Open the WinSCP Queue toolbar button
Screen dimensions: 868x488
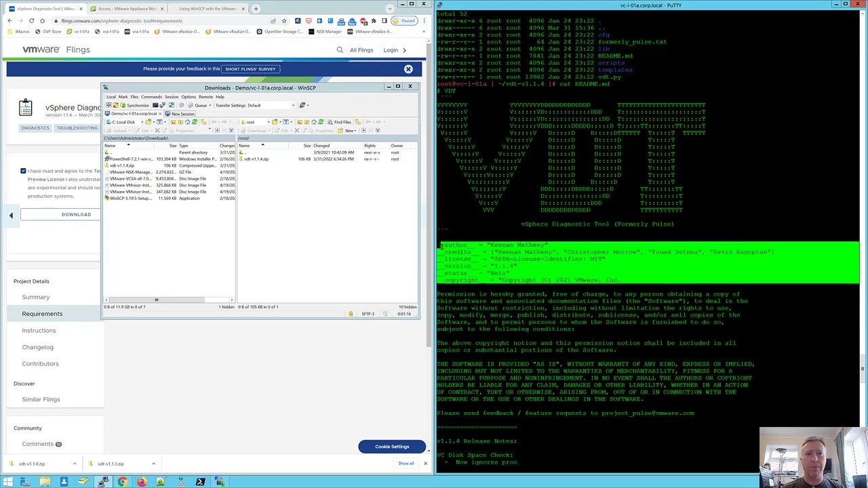click(x=199, y=105)
